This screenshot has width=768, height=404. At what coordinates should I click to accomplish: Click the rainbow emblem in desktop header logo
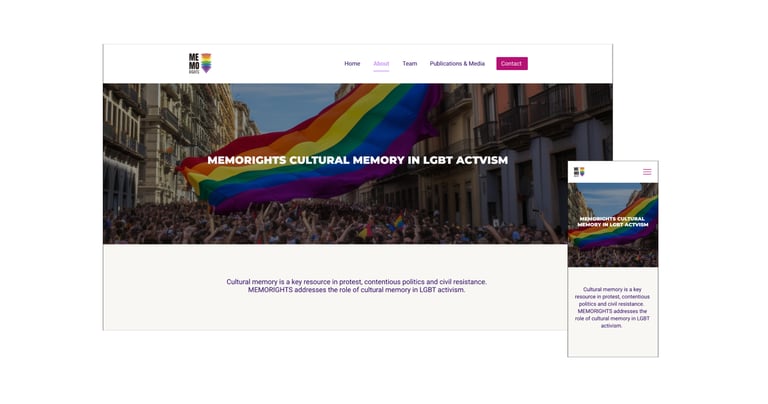[x=206, y=63]
